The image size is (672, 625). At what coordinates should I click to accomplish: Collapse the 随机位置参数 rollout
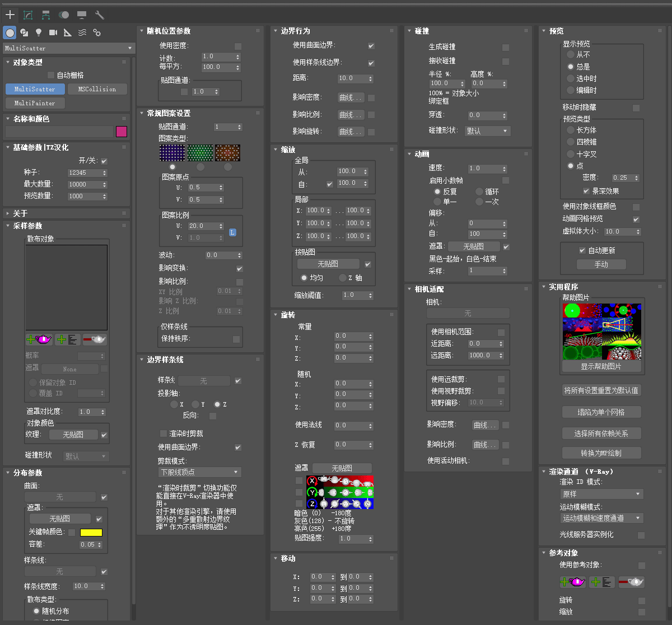tap(200, 31)
